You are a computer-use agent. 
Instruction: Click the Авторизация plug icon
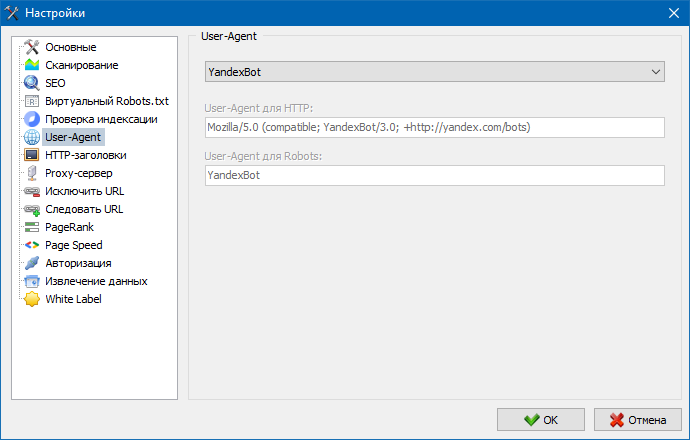click(x=32, y=263)
